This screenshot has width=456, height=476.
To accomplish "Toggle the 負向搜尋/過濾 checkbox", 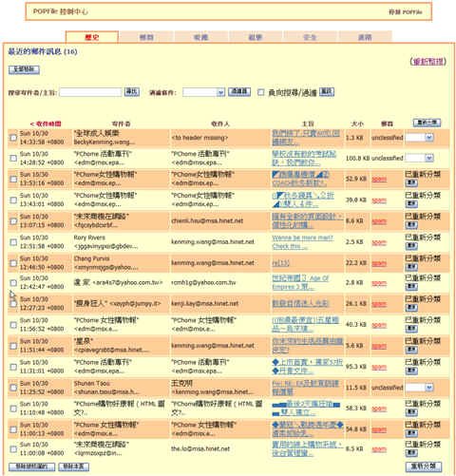I will [x=260, y=92].
